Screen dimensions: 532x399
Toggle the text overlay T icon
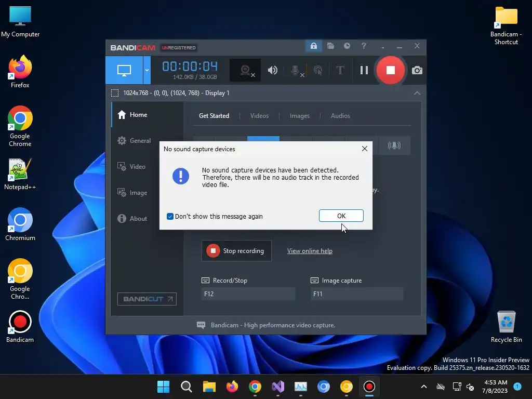pos(340,70)
